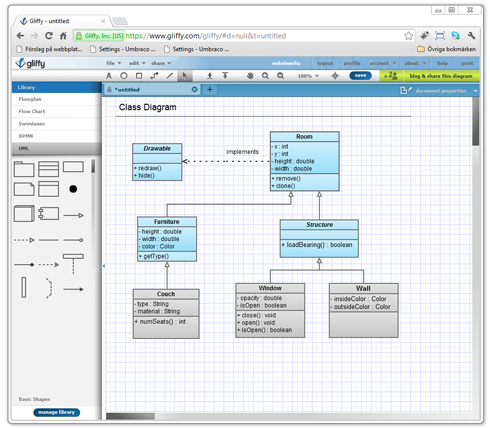The image size is (490, 428).
Task: Choose the connector tool
Action: (x=154, y=76)
